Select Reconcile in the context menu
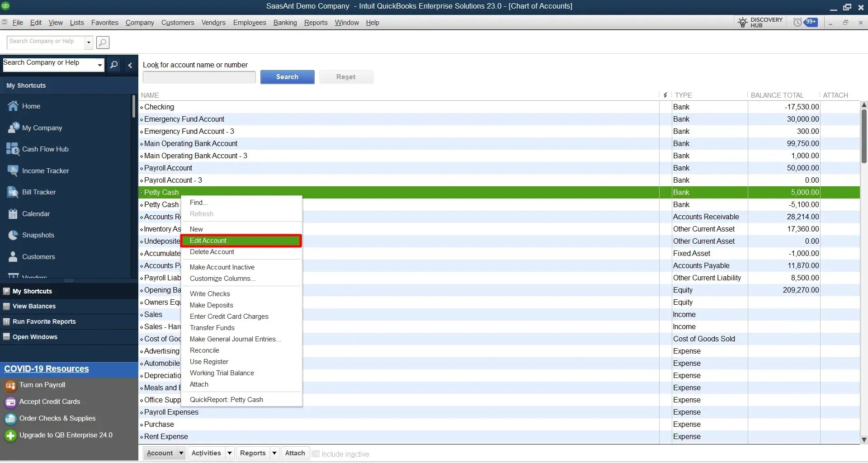Image resolution: width=868 pixels, height=463 pixels. click(241, 350)
